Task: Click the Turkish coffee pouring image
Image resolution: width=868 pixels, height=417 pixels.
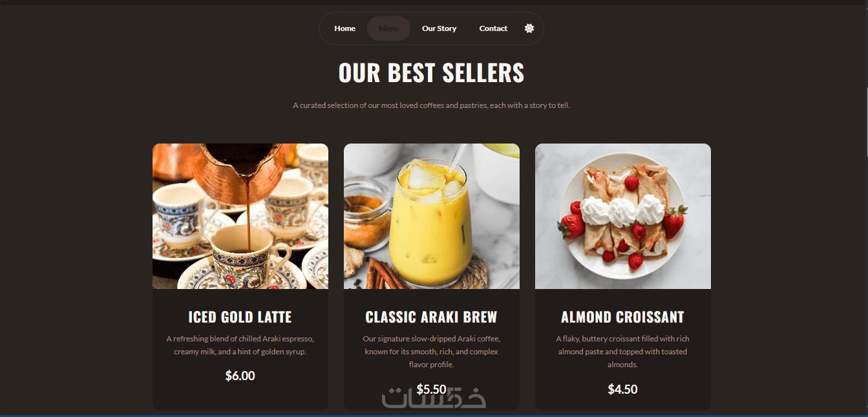Action: (240, 216)
